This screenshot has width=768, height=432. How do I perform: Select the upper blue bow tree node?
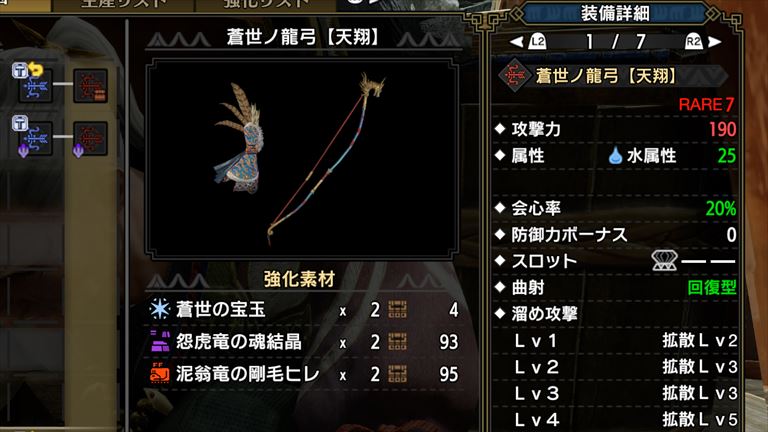(x=36, y=85)
